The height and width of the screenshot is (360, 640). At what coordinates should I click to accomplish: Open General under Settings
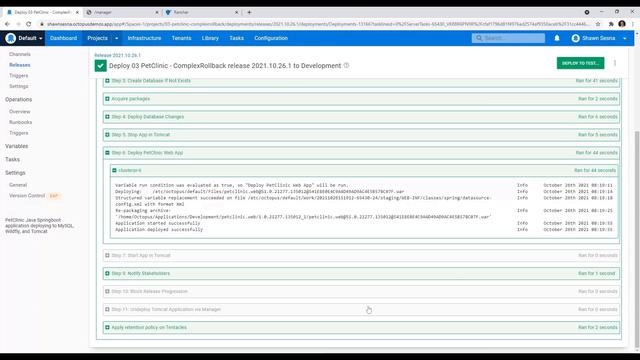18,185
